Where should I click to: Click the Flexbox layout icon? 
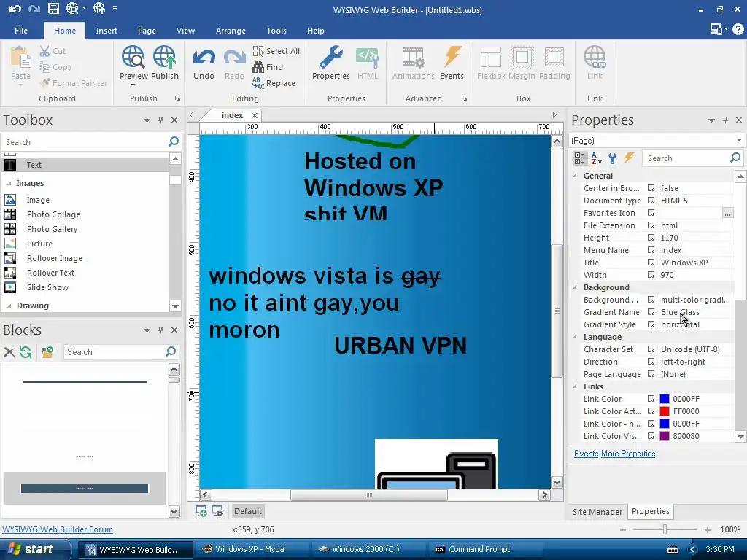pyautogui.click(x=491, y=58)
